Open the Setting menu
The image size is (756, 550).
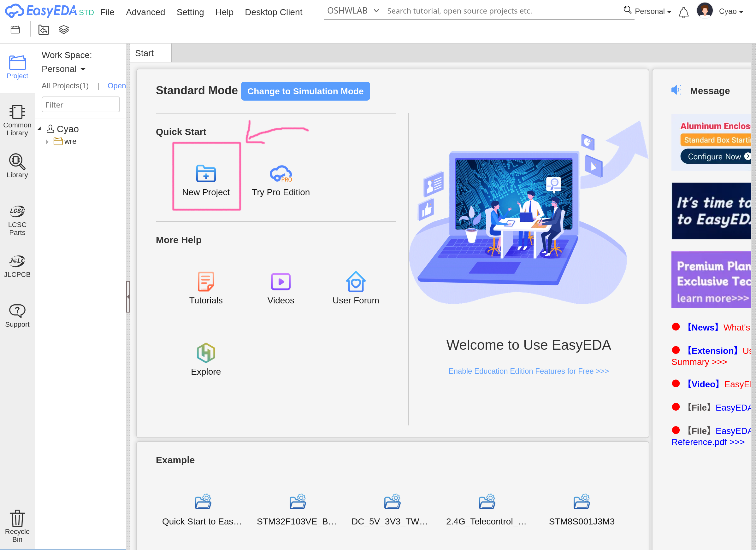[190, 12]
